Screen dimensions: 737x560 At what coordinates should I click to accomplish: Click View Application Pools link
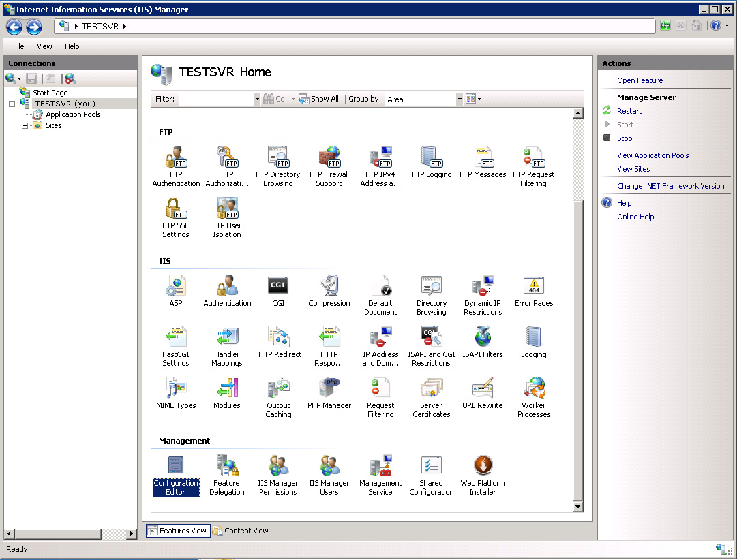pyautogui.click(x=653, y=155)
